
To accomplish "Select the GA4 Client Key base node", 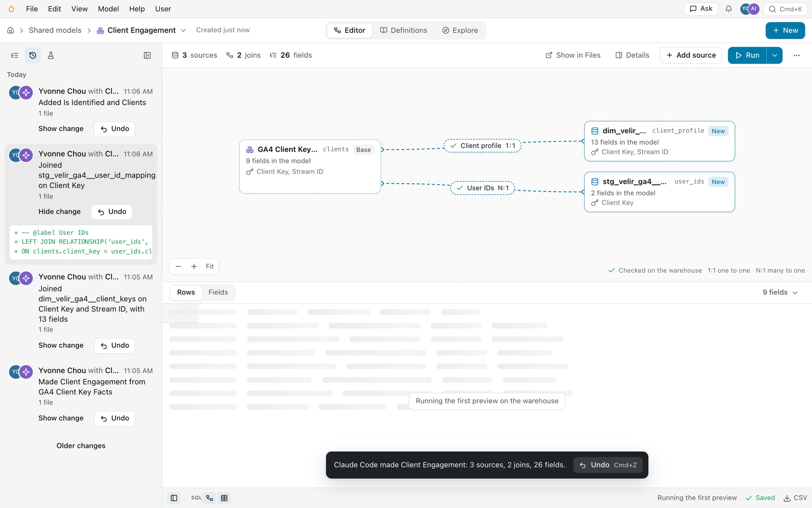I will (310, 167).
